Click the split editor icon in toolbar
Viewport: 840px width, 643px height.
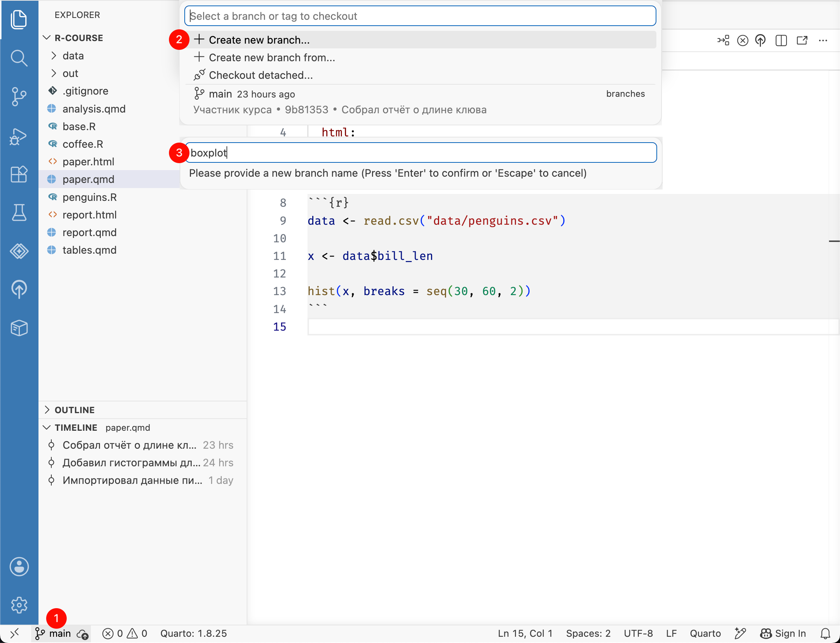[781, 40]
